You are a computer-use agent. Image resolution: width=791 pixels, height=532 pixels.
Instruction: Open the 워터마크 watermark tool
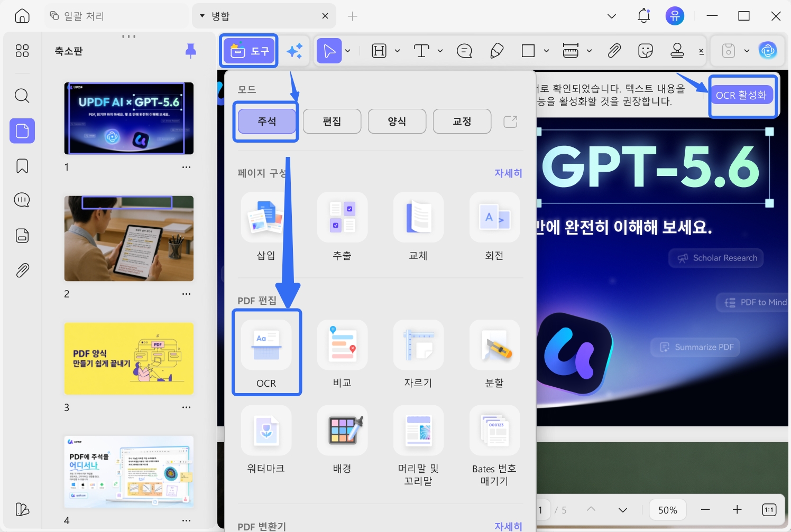tap(266, 440)
